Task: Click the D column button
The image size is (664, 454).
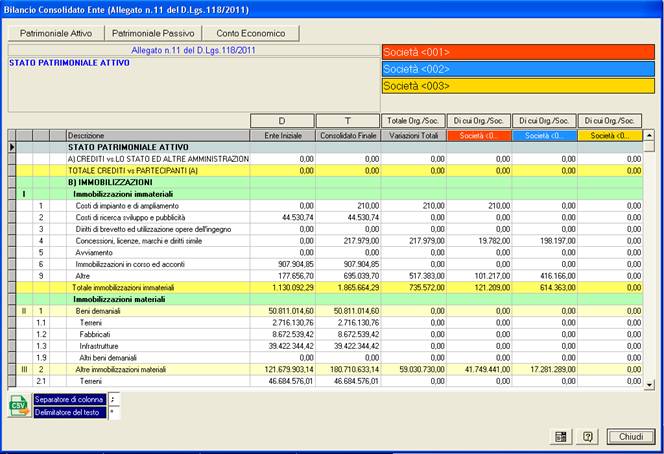Action: 282,121
